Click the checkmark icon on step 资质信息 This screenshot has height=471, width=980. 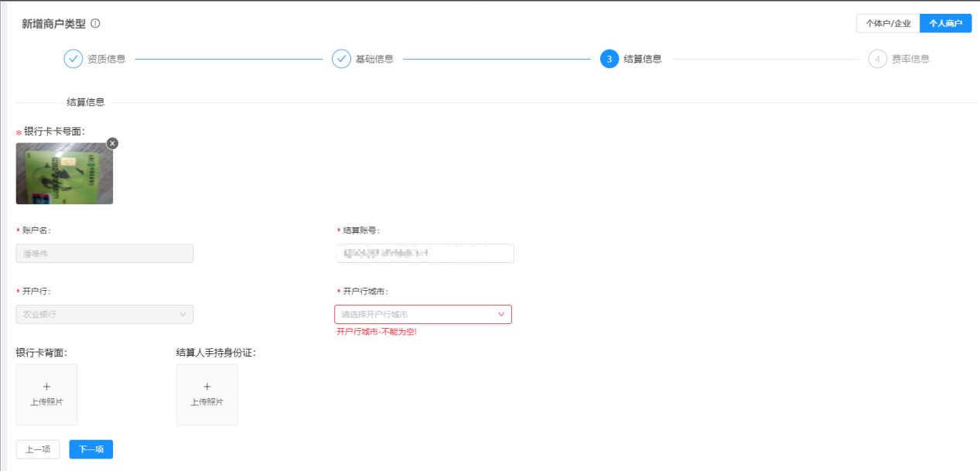coord(72,58)
